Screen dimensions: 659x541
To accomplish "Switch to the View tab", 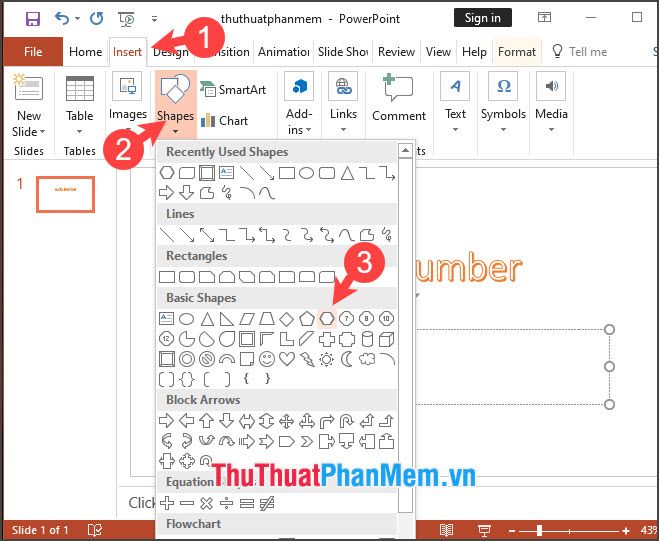I will click(438, 52).
